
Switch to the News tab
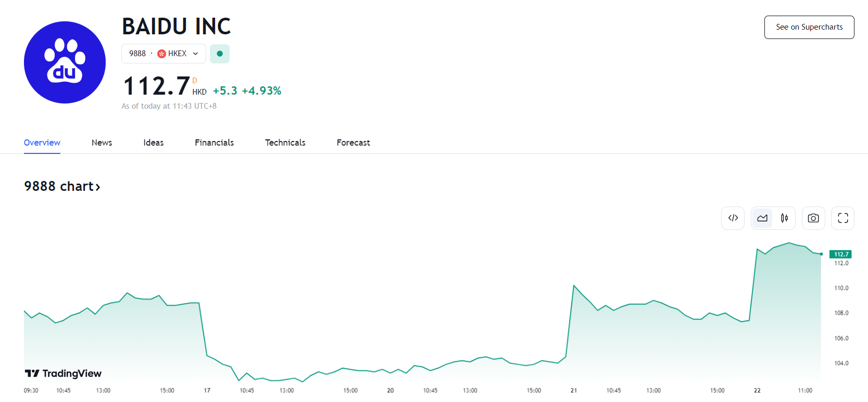coord(102,142)
